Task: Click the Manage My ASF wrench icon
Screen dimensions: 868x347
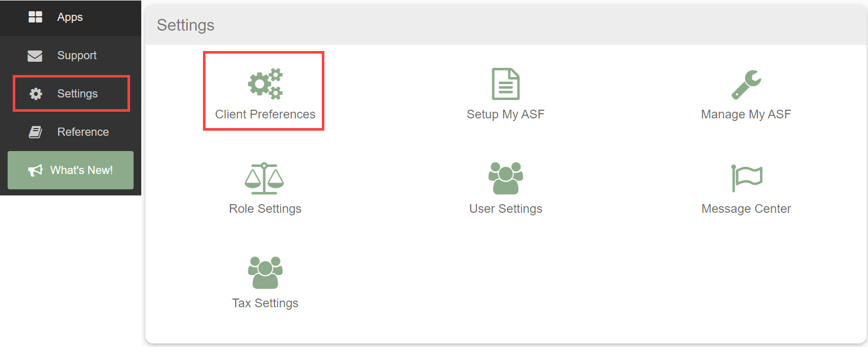Action: [746, 84]
